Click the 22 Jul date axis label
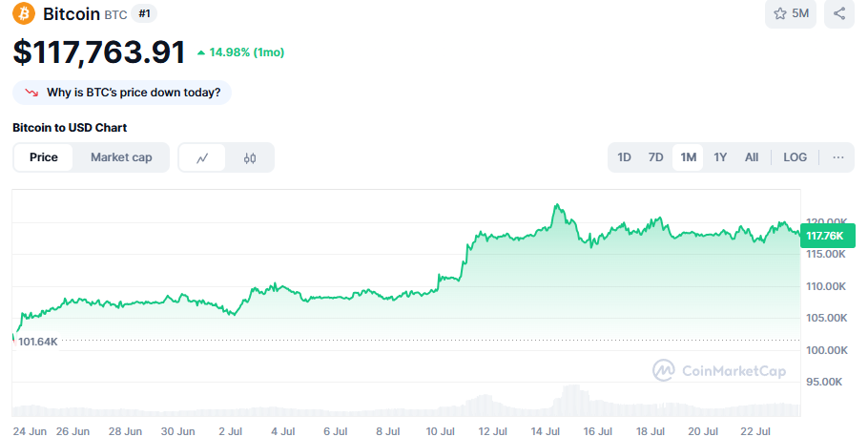 point(755,431)
